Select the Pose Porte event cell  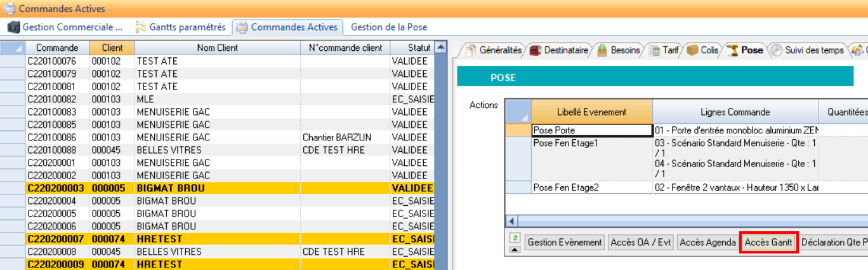(x=591, y=130)
